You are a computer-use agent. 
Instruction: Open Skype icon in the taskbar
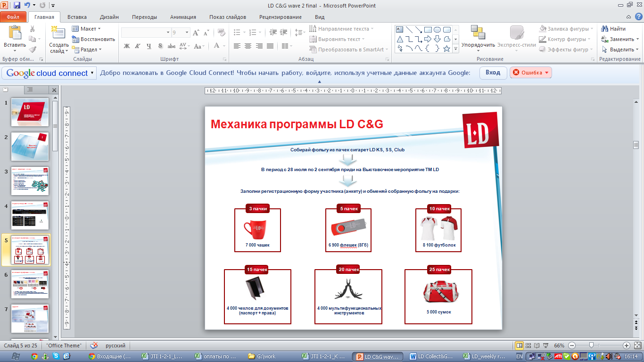point(56,356)
